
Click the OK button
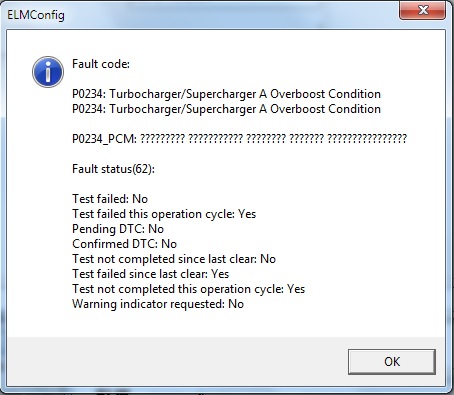click(x=392, y=362)
